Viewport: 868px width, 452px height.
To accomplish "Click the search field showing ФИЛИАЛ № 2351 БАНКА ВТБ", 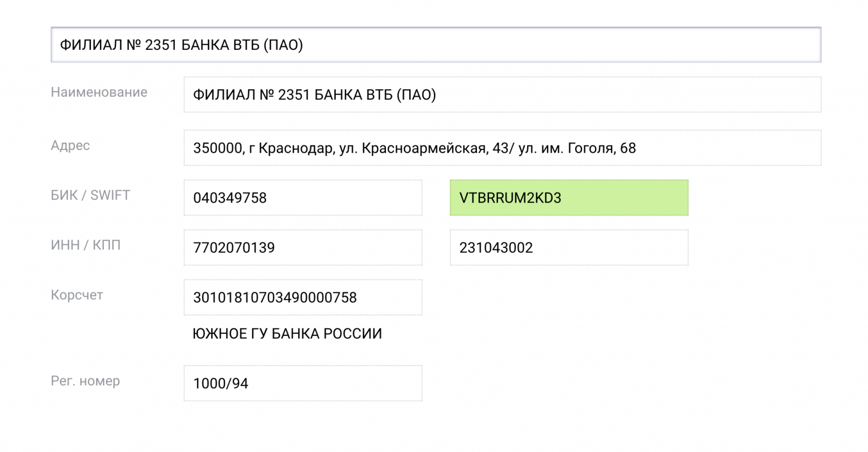I will 435,44.
